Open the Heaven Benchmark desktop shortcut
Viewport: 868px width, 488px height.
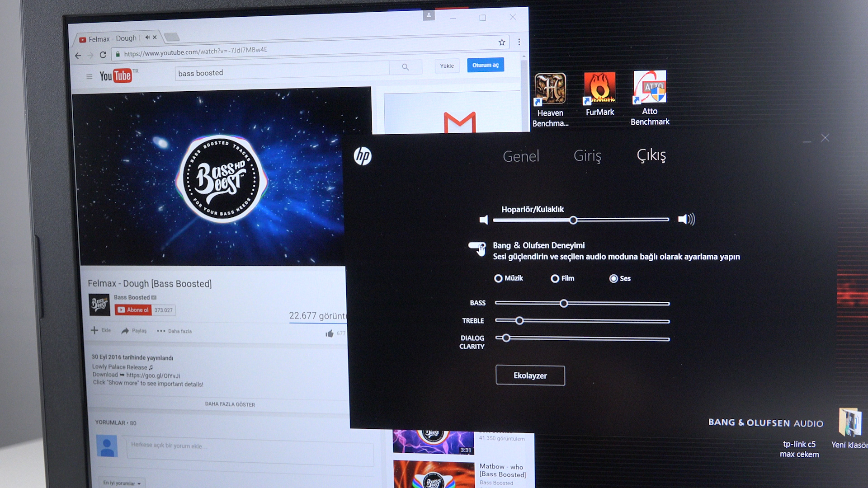pos(550,99)
